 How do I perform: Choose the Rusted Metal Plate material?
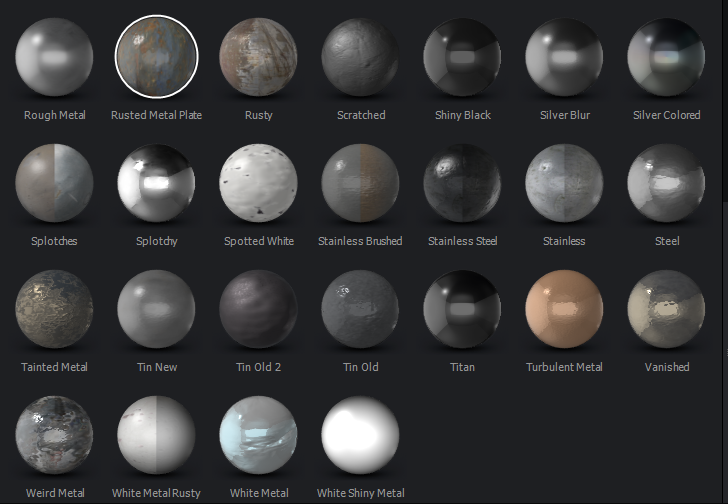tap(157, 57)
